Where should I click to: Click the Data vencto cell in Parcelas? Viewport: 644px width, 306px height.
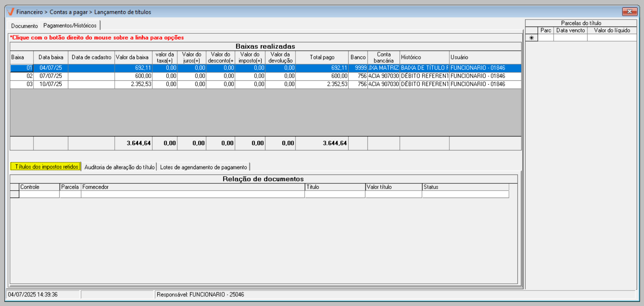[570, 38]
